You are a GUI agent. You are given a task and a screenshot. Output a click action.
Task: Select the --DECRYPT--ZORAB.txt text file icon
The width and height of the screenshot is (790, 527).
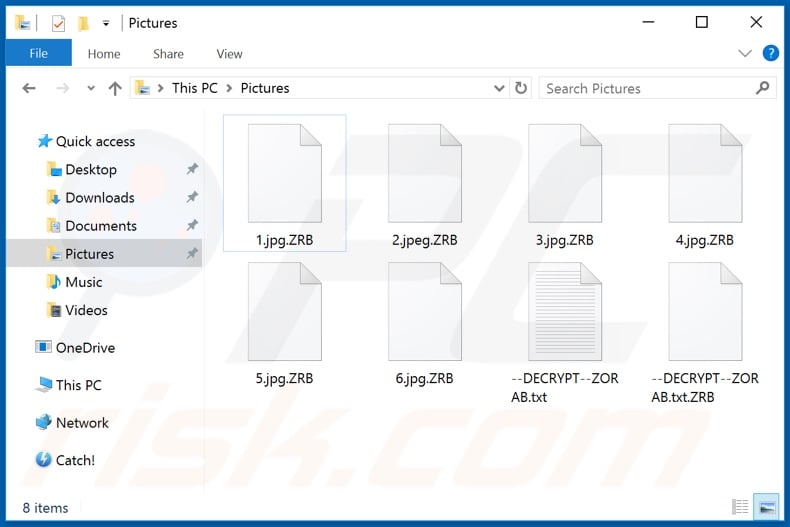click(x=565, y=311)
